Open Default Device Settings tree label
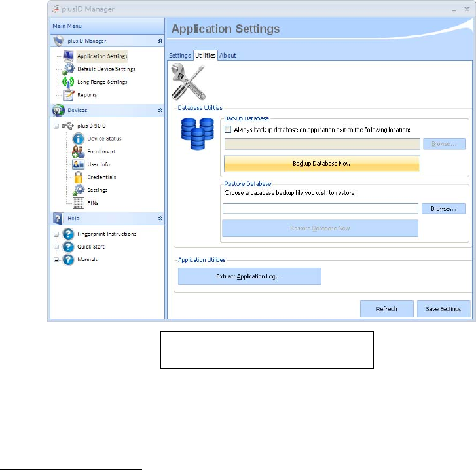The image size is (476, 470). [106, 69]
